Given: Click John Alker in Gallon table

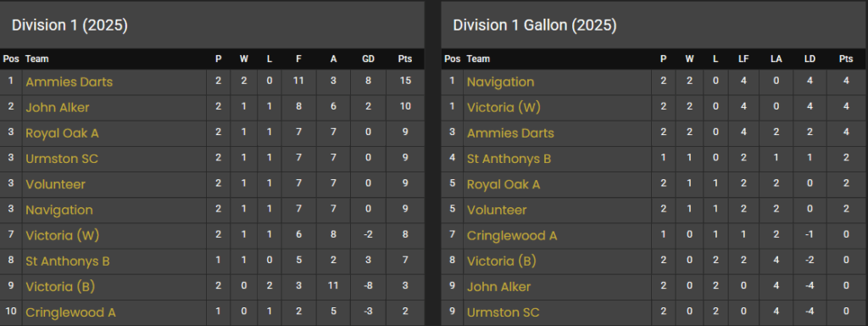Looking at the screenshot, I should point(498,287).
